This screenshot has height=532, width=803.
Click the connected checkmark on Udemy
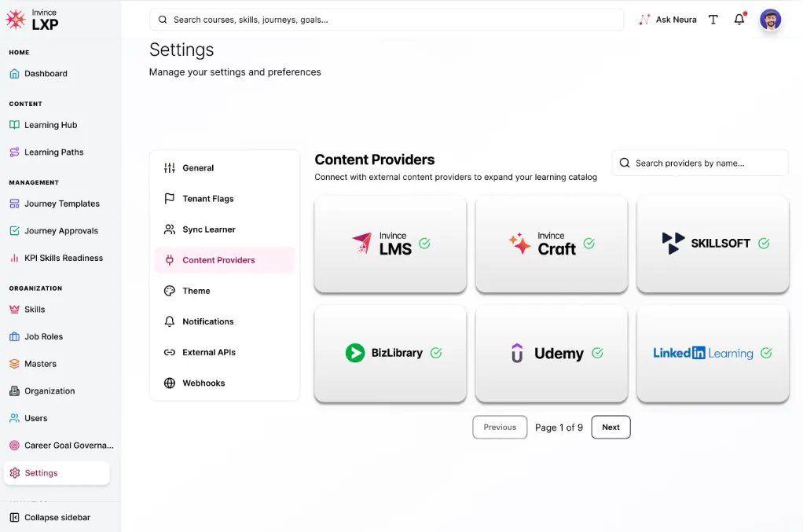[597, 353]
